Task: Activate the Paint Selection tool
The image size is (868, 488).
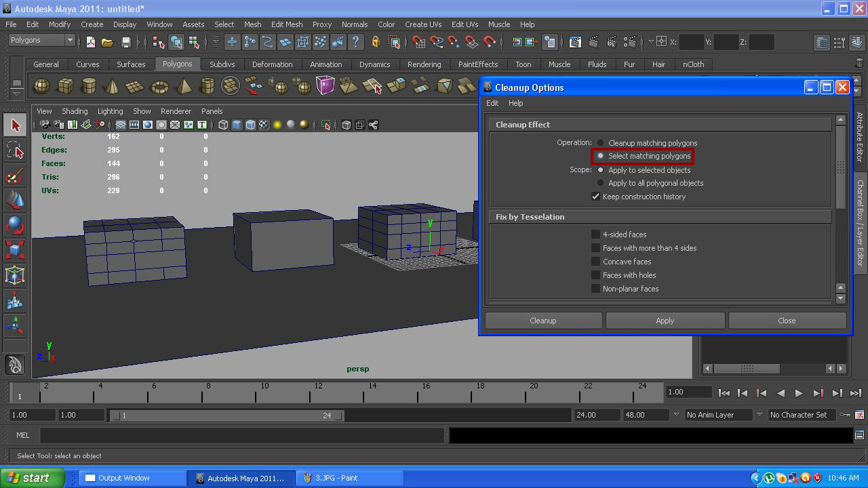Action: click(15, 176)
